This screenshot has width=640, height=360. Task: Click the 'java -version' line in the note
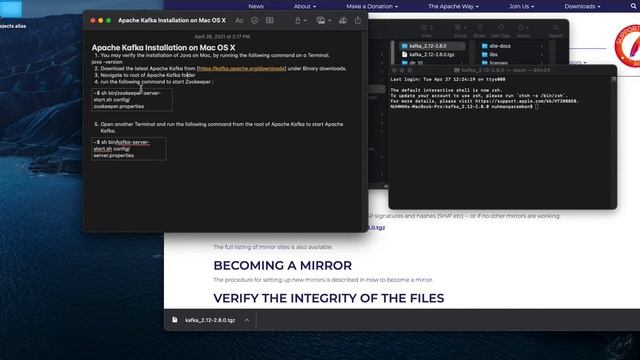(107, 62)
